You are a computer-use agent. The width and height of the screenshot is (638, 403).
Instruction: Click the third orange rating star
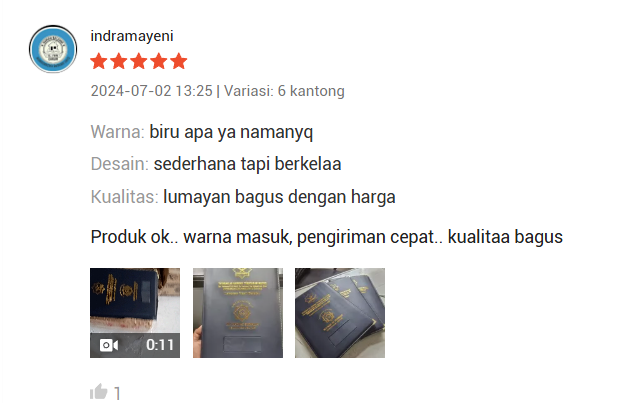pos(139,61)
